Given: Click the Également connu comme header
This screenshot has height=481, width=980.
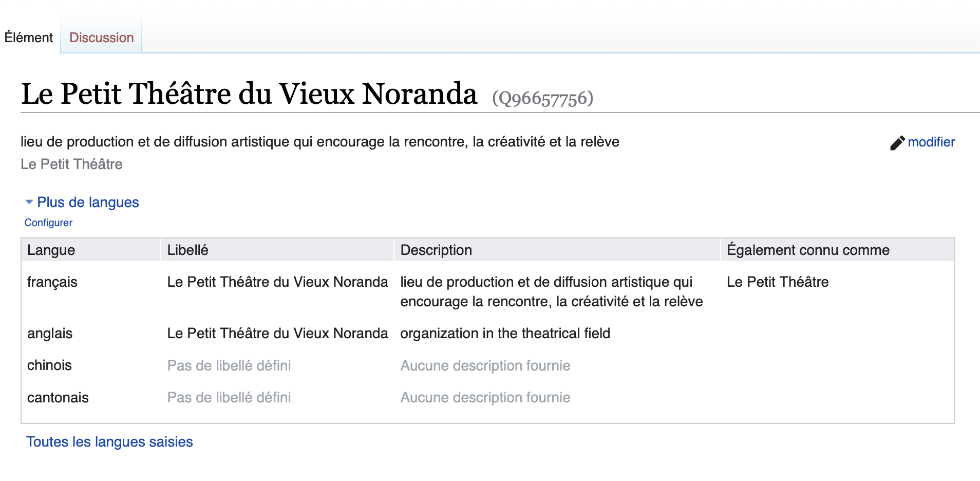Looking at the screenshot, I should tap(808, 250).
